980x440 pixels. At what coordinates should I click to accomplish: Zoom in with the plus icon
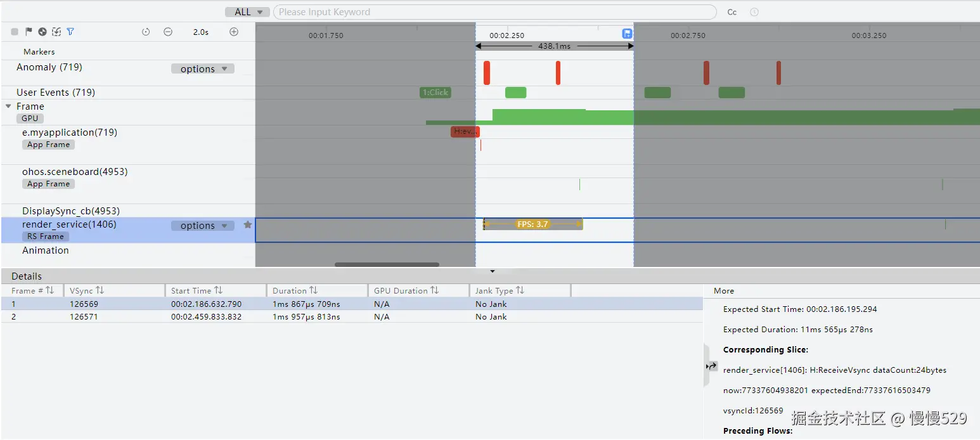(234, 32)
